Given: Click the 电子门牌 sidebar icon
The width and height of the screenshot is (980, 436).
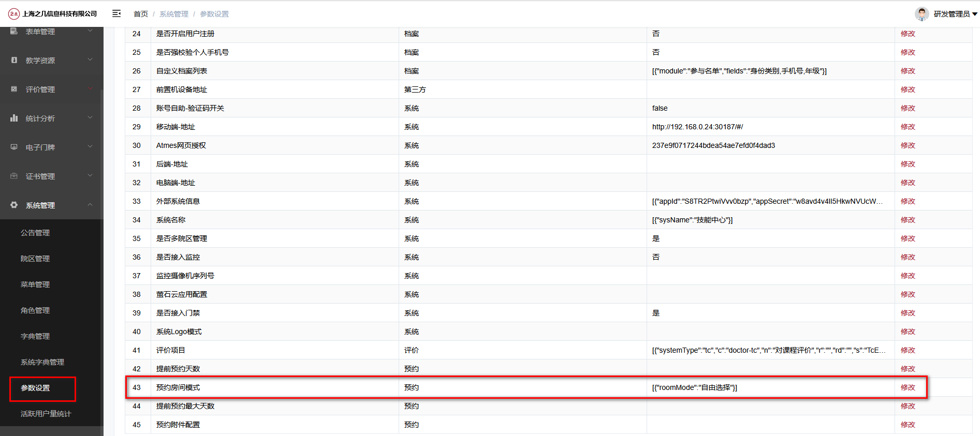Looking at the screenshot, I should coord(14,147).
